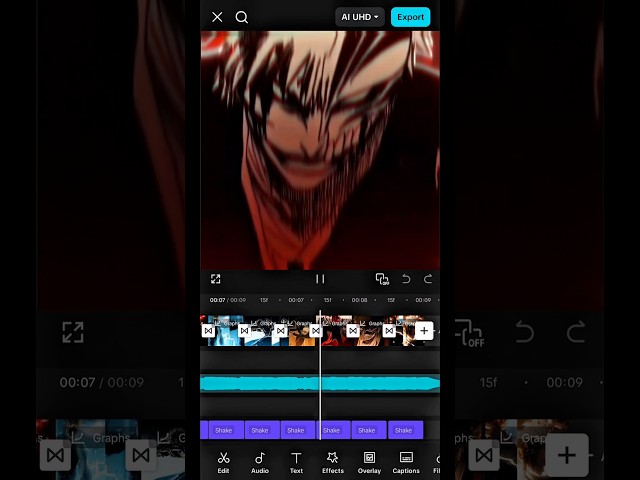640x480 pixels.
Task: Open the transition icon at the playhead
Action: click(x=316, y=331)
